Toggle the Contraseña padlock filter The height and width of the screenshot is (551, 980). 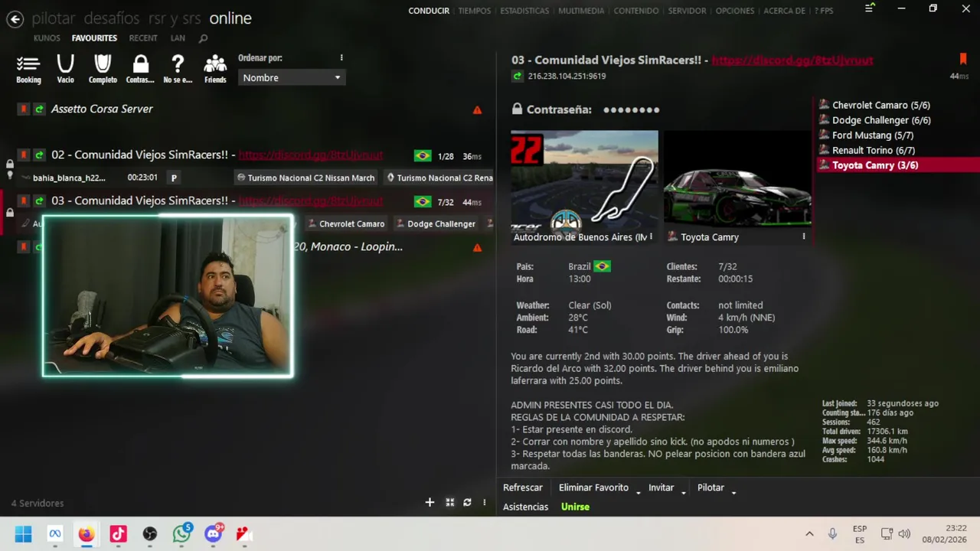[140, 69]
